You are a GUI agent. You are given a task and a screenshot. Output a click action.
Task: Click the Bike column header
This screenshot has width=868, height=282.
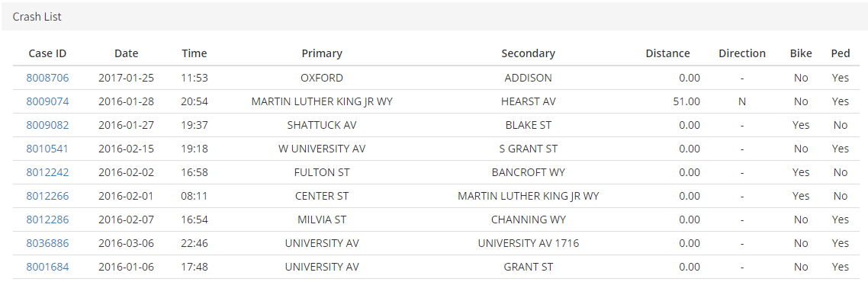coord(801,53)
